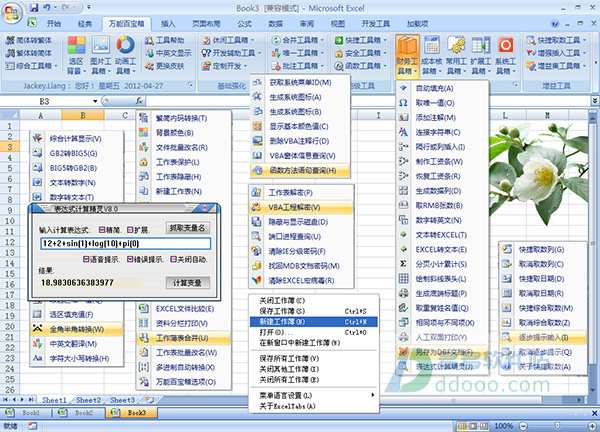Switch to Page Break Preview view icon
600x432 pixels.
484,426
